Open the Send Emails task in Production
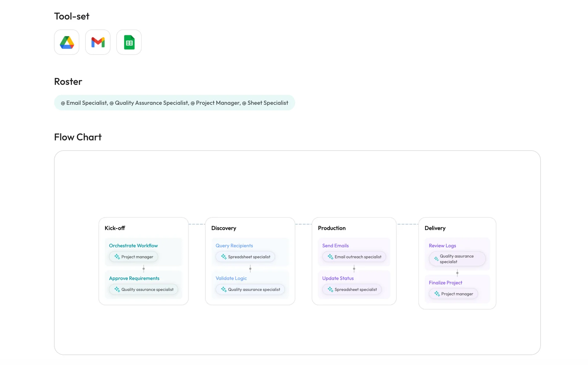The image size is (588, 365). pyautogui.click(x=335, y=245)
